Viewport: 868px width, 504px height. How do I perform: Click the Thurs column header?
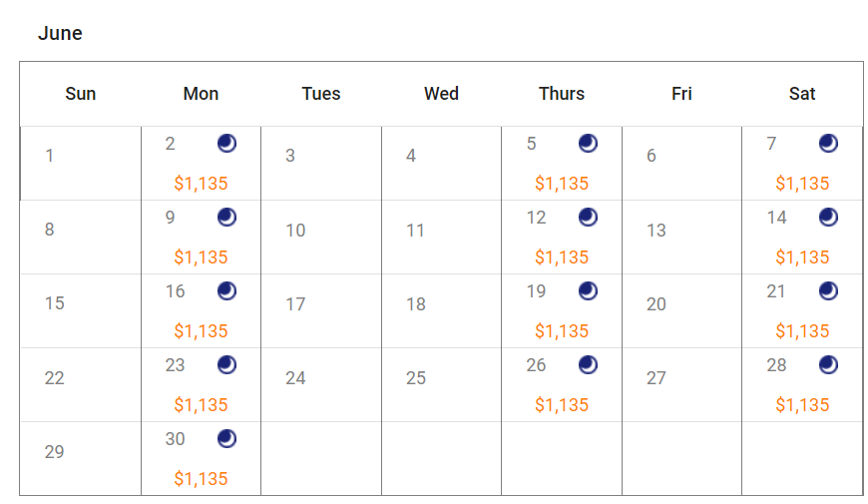562,94
